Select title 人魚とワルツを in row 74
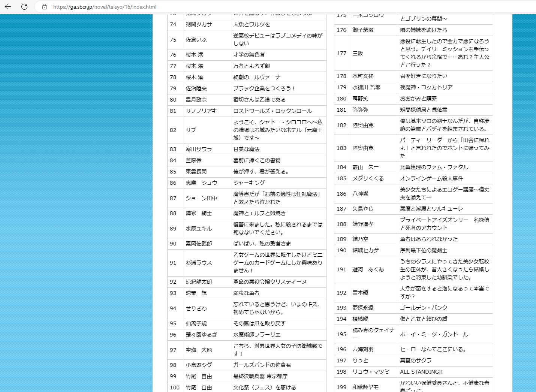 click(252, 24)
